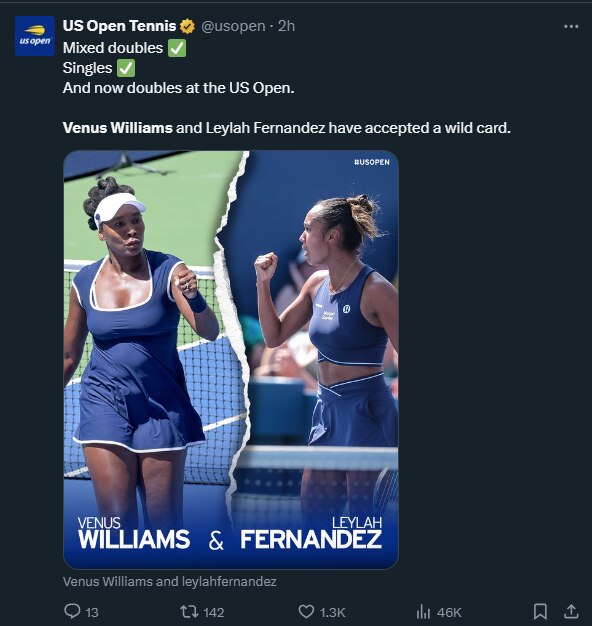Screen dimensions: 592x626
Task: Click the 1.3K likes count
Action: [x=333, y=612]
